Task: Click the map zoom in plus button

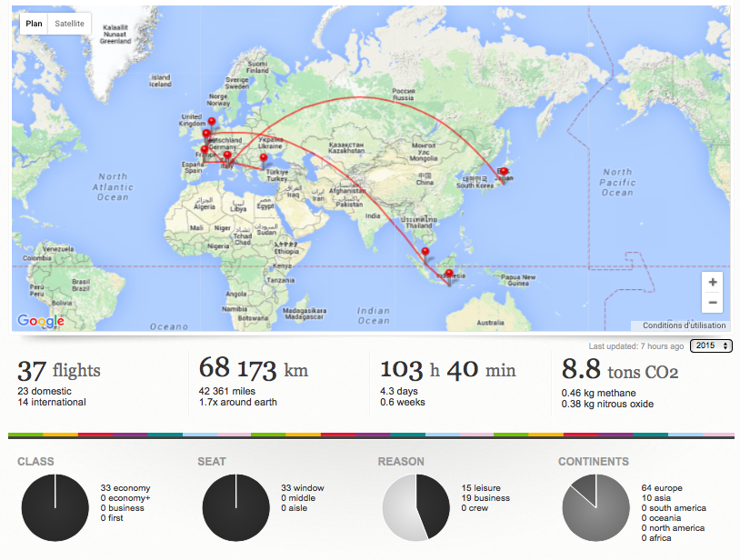Action: (x=713, y=282)
